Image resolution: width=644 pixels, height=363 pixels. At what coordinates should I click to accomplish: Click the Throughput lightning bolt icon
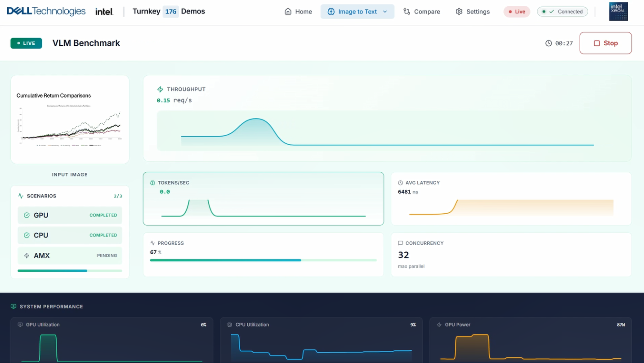(x=160, y=90)
